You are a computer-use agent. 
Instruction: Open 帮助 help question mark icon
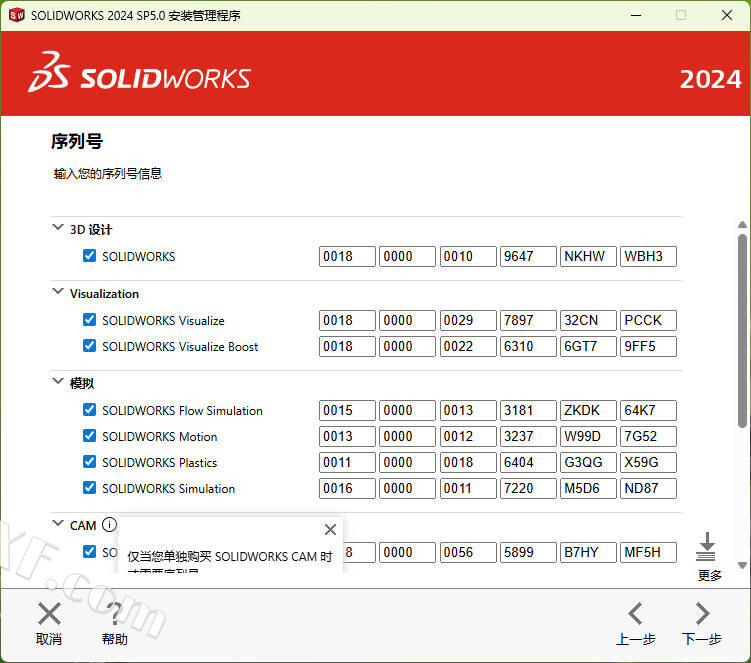click(115, 614)
